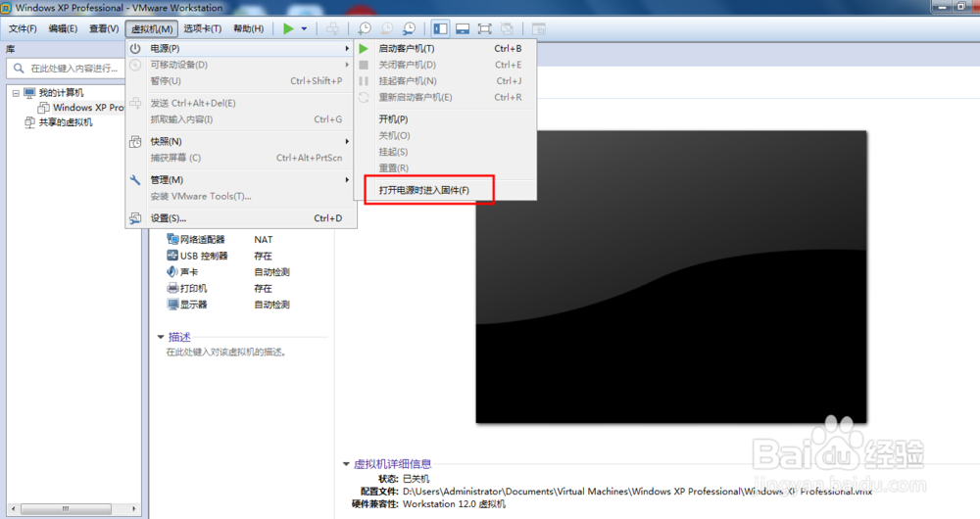980x519 pixels.
Task: Click the sound card speaker icon
Action: (x=172, y=271)
